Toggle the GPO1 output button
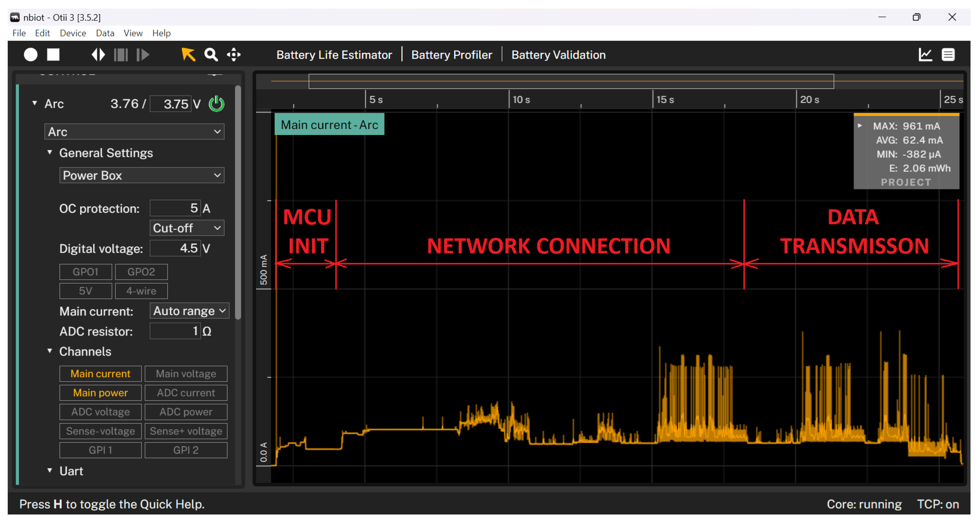This screenshot has height=520, width=980. click(86, 272)
